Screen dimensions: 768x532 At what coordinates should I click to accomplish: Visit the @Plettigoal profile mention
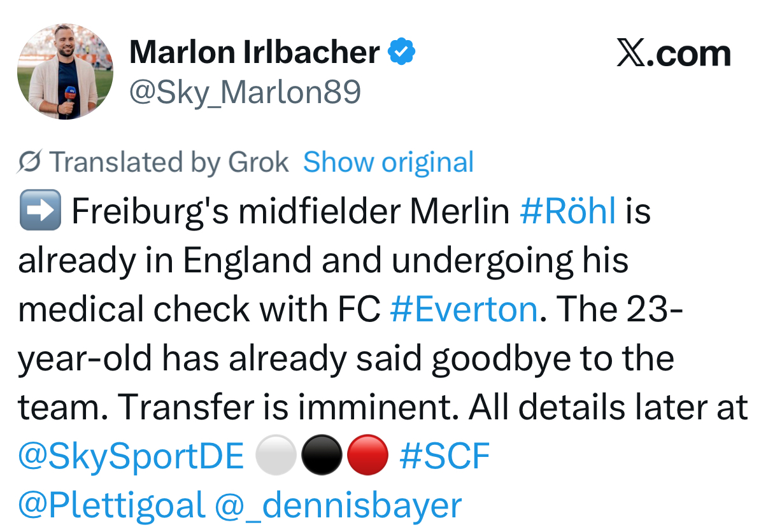[111, 505]
